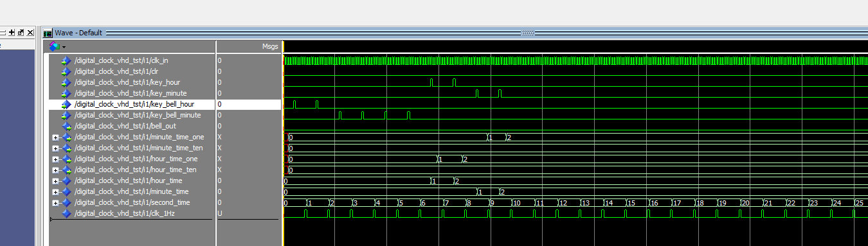Viewport: 868px width, 246px height.
Task: Click the clk_1Hz signal icon
Action: click(x=66, y=213)
